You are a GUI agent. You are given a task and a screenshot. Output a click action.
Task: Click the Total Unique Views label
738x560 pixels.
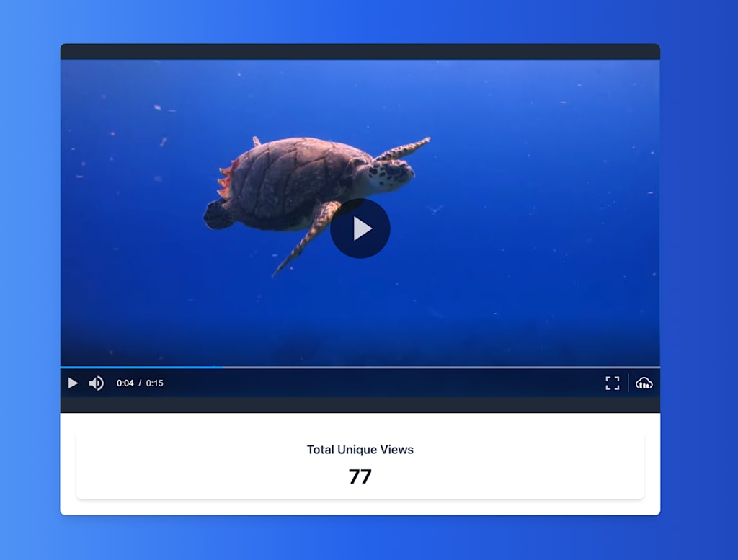click(x=360, y=450)
